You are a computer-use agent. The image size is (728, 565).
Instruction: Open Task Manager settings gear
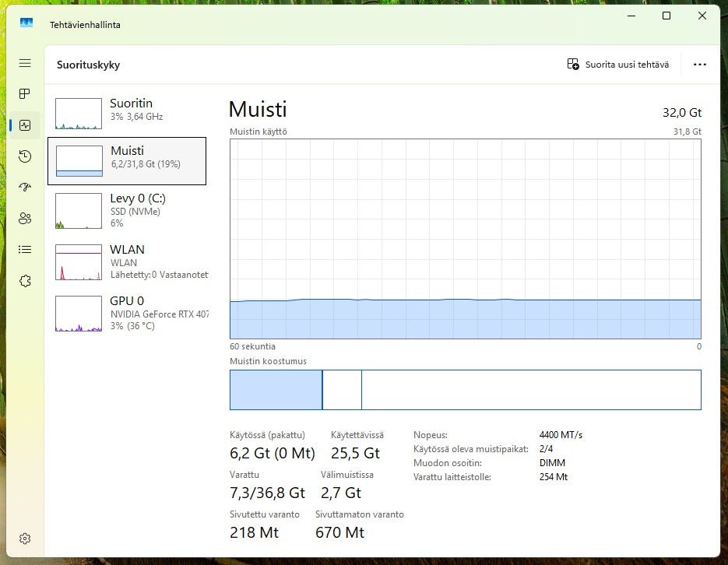25,539
